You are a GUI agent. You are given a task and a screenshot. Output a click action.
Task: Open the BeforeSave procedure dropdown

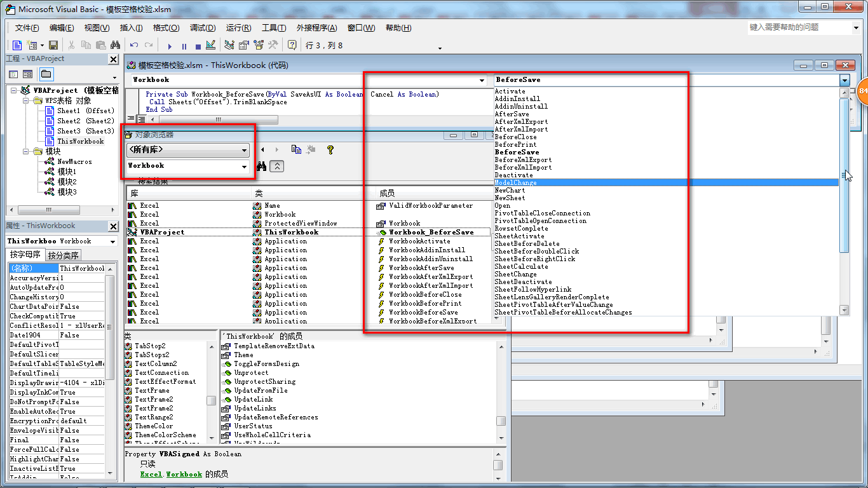844,80
